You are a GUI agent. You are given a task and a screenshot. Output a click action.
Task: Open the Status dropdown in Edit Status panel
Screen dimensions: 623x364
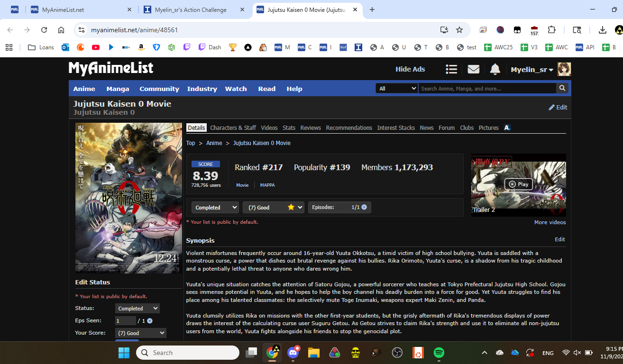pos(137,308)
